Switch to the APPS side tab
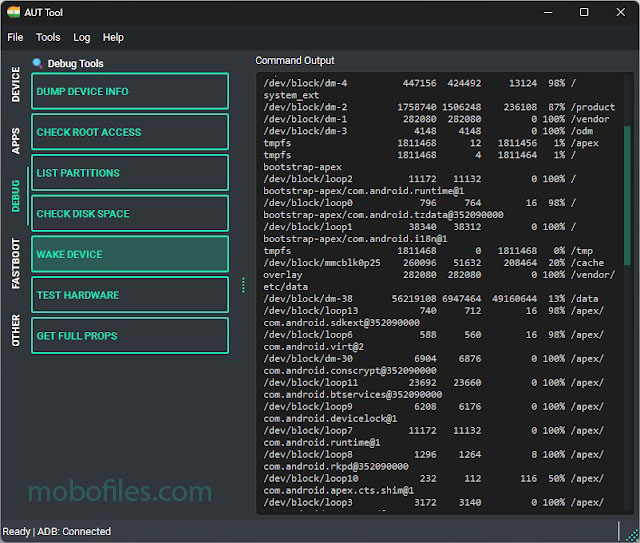The image size is (640, 543). (x=16, y=141)
